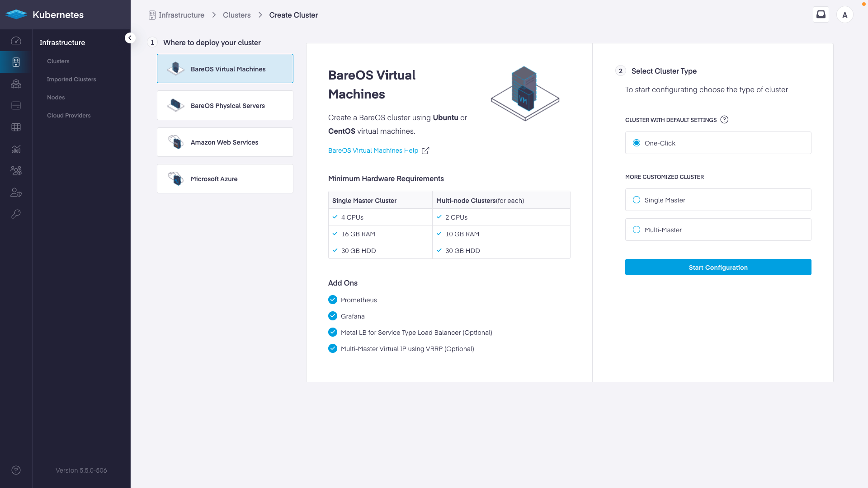Click the grid table sidebar icon
Screen dimensions: 868x488
pyautogui.click(x=16, y=127)
